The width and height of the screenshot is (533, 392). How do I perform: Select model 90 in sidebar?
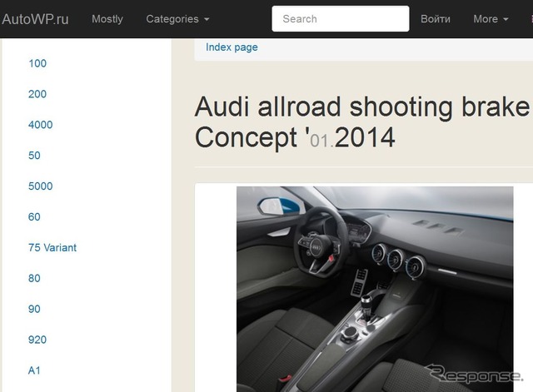(34, 309)
